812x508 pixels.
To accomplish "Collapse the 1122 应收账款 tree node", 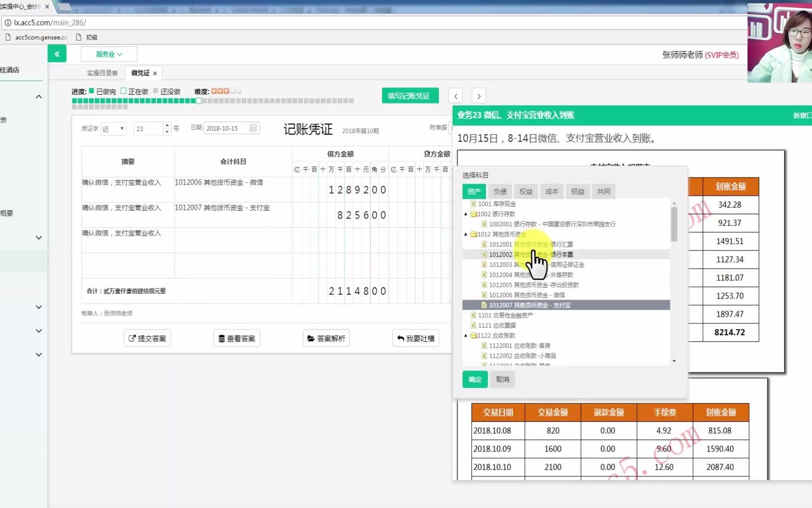I will point(466,336).
